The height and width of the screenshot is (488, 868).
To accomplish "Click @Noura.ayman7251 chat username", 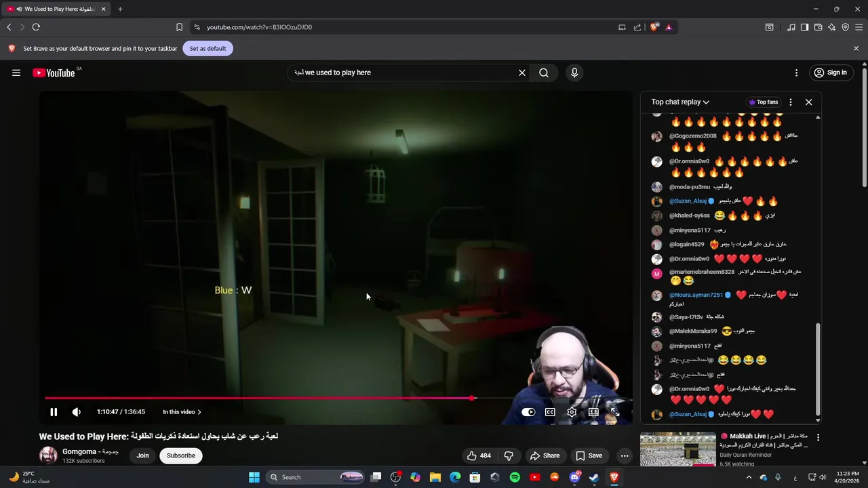I will [x=696, y=295].
